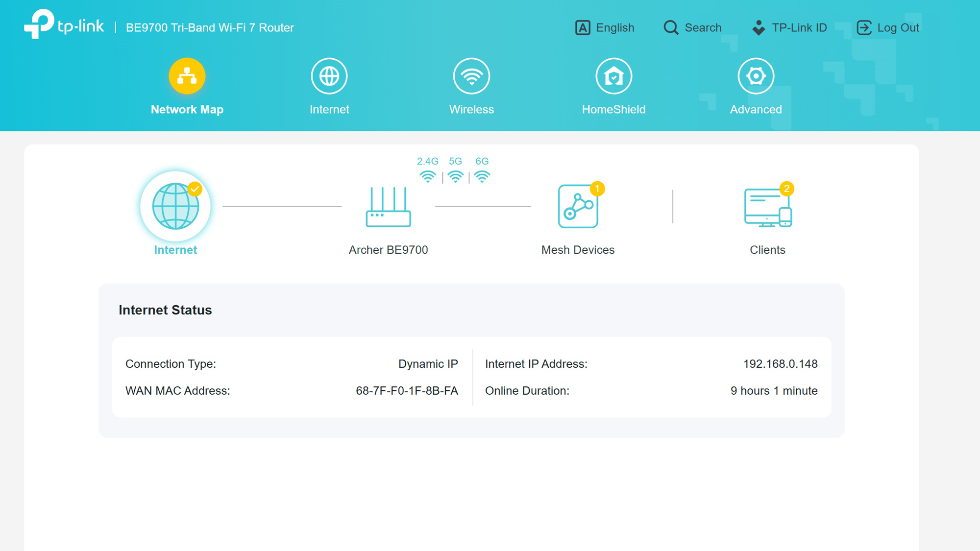Select the Archer BE9700 router icon
The width and height of the screenshot is (980, 551).
[x=388, y=207]
